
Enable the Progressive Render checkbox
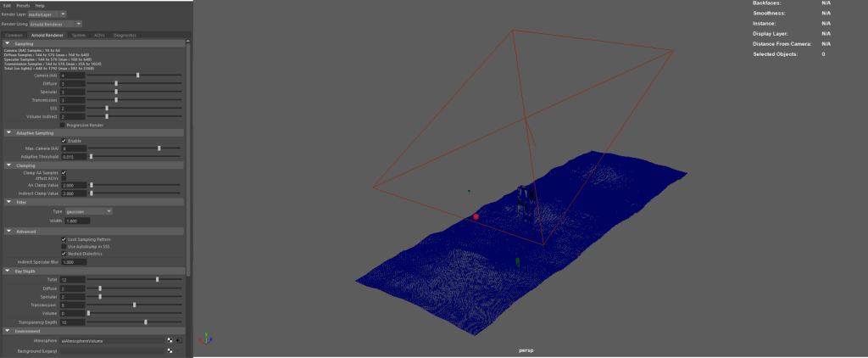tap(64, 125)
